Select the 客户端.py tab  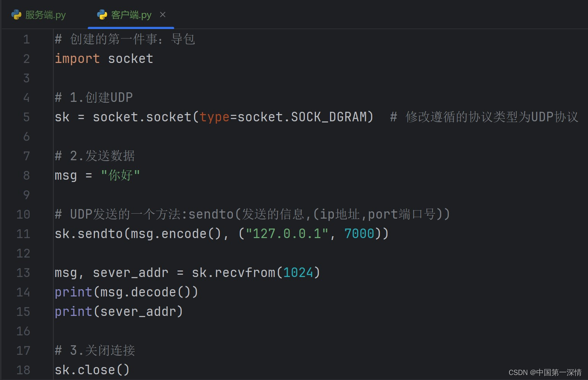[130, 14]
